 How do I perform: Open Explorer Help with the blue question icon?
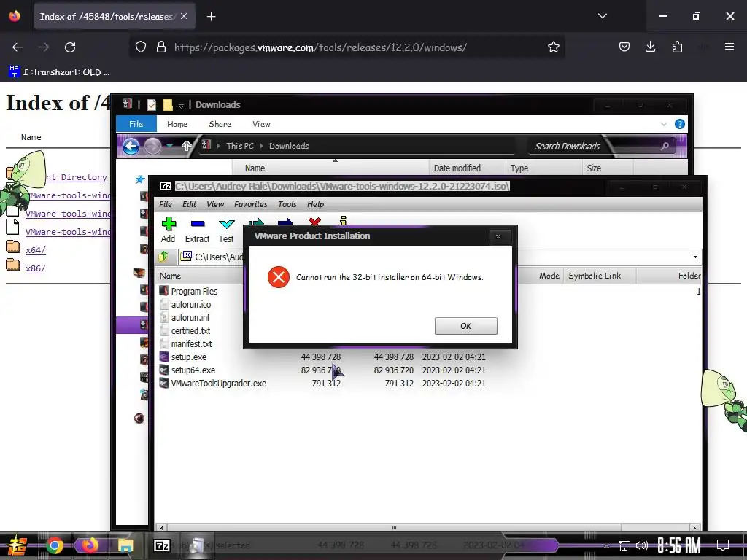click(x=680, y=124)
